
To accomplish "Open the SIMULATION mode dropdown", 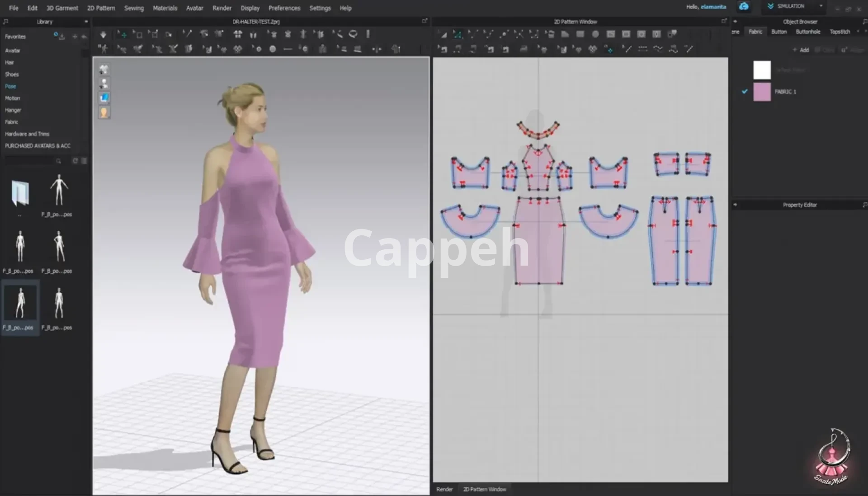I will click(821, 6).
